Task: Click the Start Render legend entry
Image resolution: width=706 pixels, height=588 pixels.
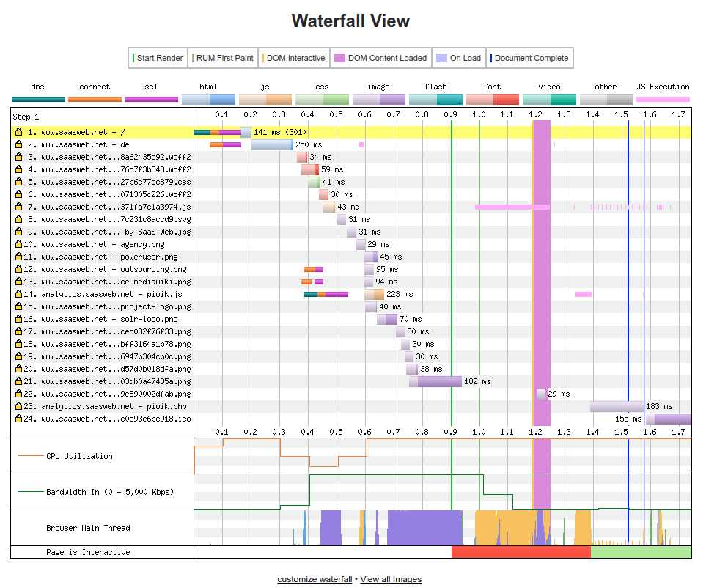Action: tap(158, 58)
